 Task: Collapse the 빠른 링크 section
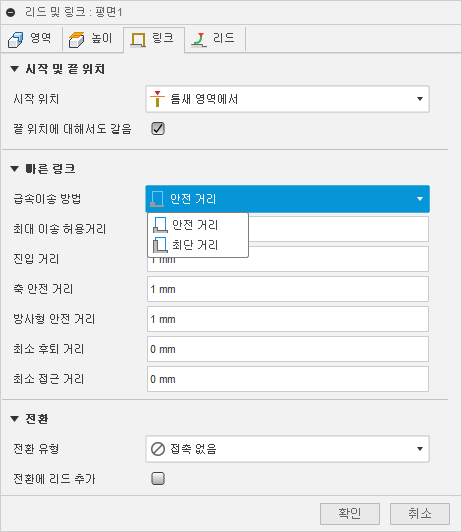coord(14,169)
